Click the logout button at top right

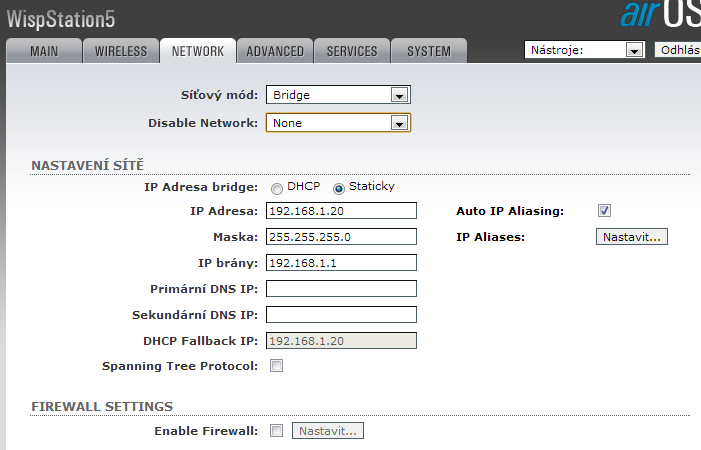678,50
